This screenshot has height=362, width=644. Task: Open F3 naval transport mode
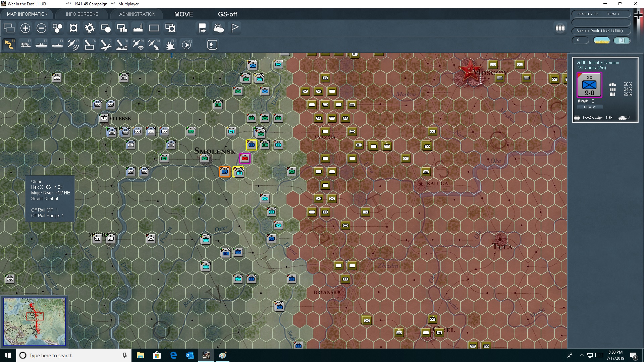[41, 45]
